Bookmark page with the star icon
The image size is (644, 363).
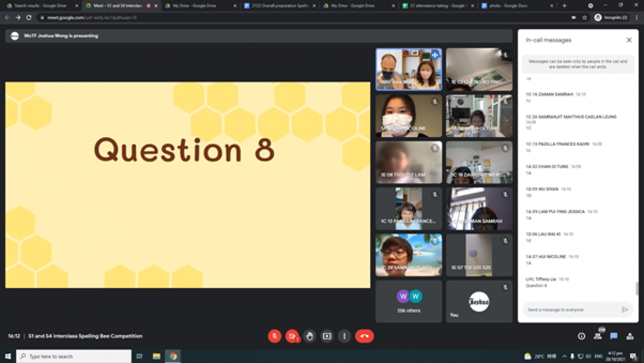[x=585, y=17]
